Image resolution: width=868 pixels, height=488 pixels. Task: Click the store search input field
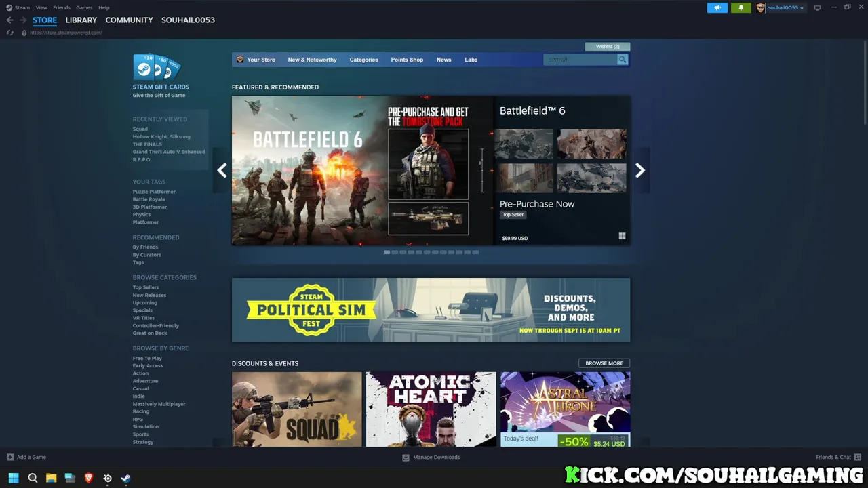(580, 60)
